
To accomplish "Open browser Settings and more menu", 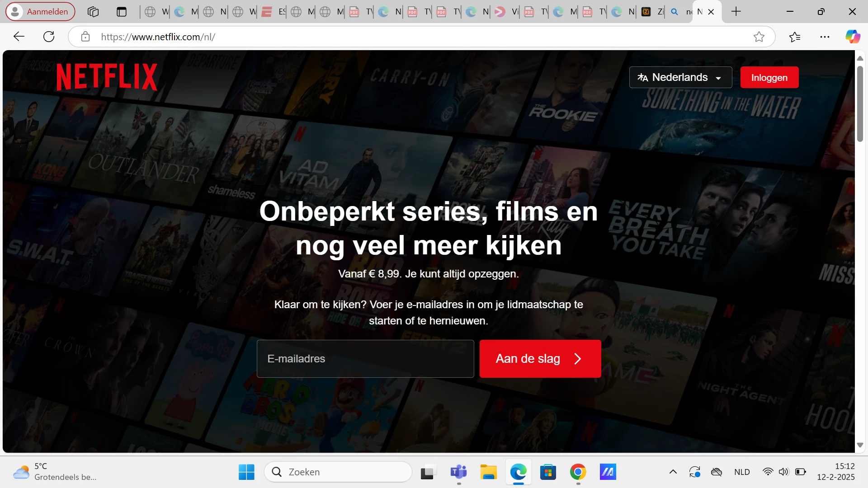I will (x=825, y=37).
